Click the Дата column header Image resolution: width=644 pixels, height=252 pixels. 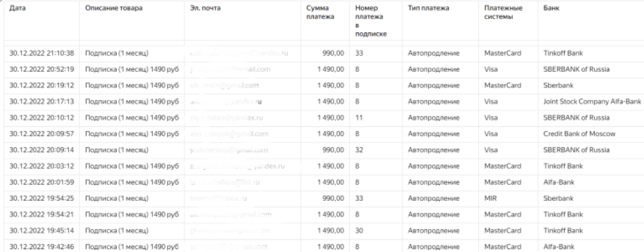tap(17, 8)
